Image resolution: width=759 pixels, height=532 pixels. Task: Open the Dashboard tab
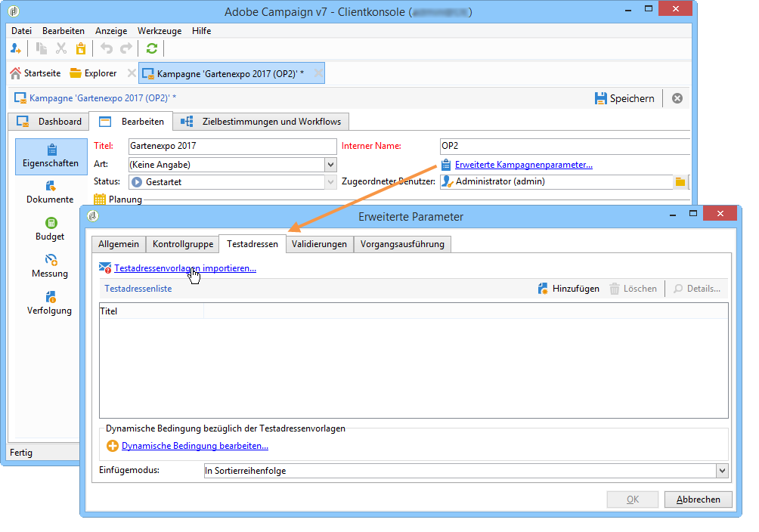[49, 122]
